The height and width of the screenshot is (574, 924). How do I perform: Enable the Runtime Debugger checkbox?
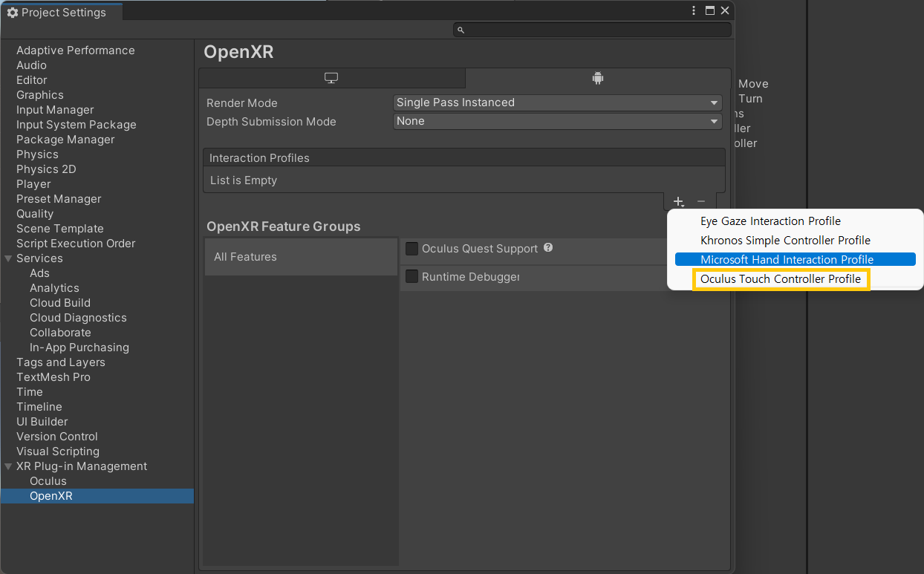pos(412,277)
